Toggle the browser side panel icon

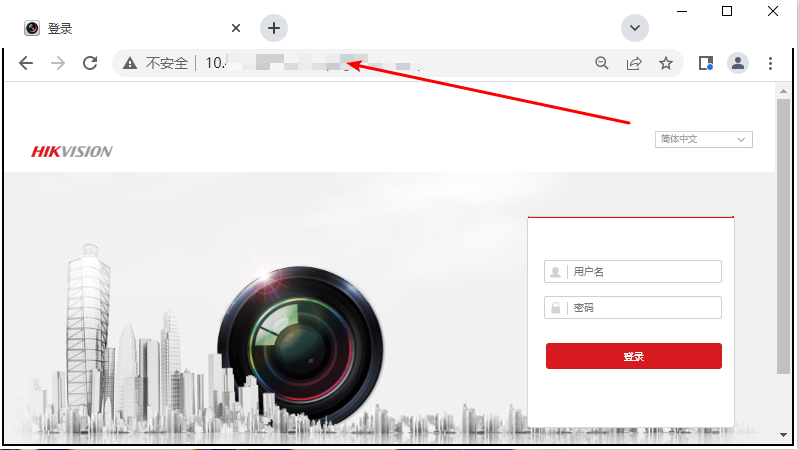tap(705, 63)
